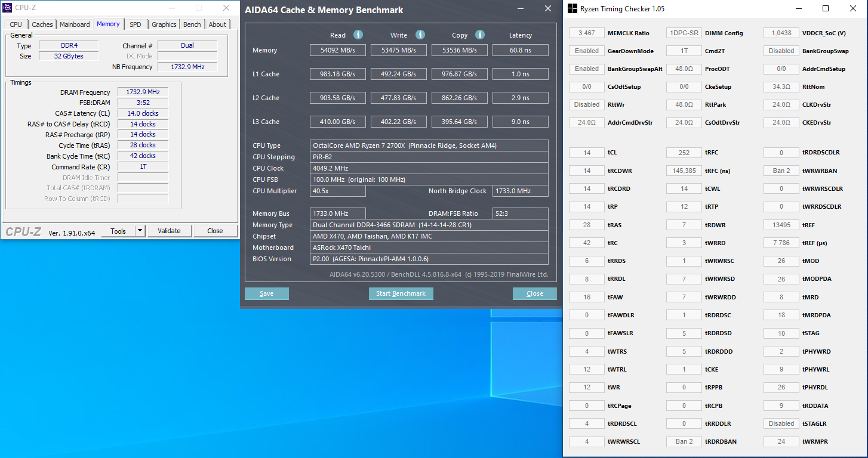This screenshot has width=868, height=458.
Task: Click the Validate button in CPU-Z
Action: (169, 231)
